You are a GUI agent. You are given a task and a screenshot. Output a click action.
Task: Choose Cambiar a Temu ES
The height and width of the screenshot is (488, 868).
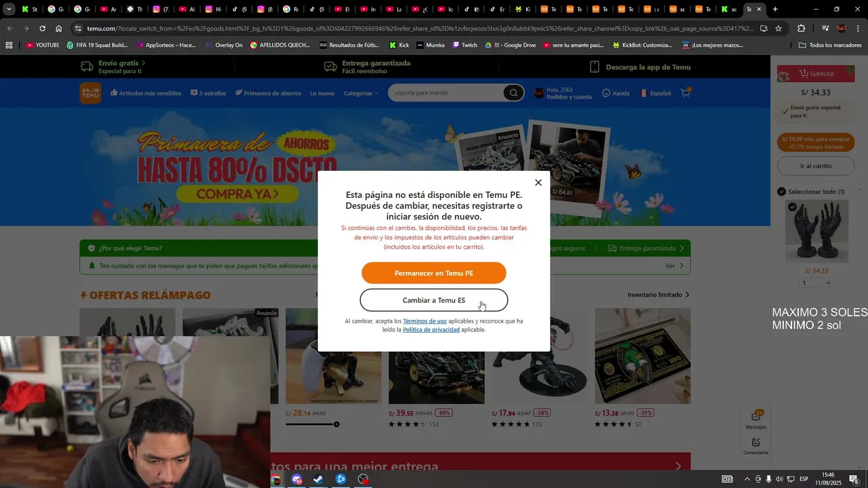pos(434,300)
